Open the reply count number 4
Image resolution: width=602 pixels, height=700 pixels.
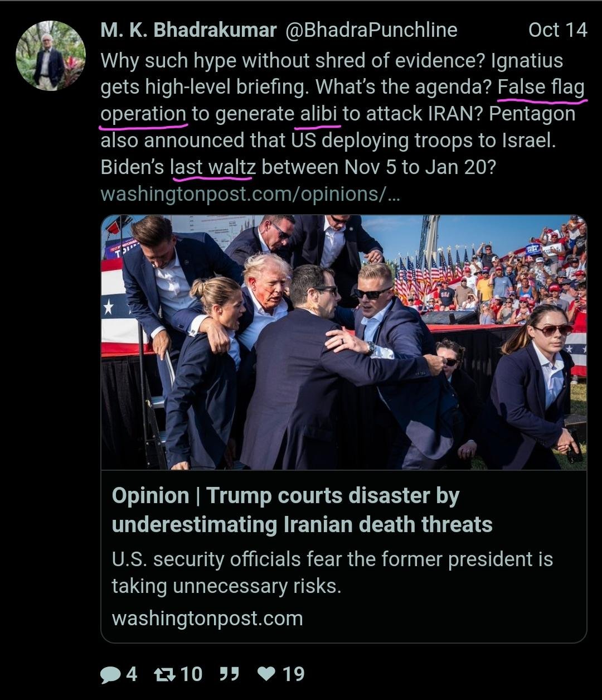(131, 674)
